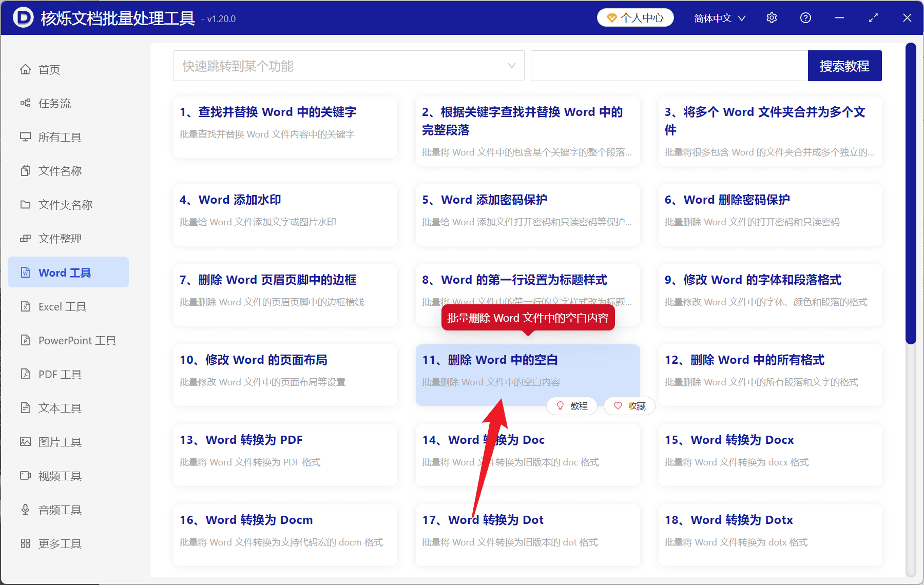Click the 文件整理 organize icon
This screenshot has height=585, width=924.
click(25, 239)
